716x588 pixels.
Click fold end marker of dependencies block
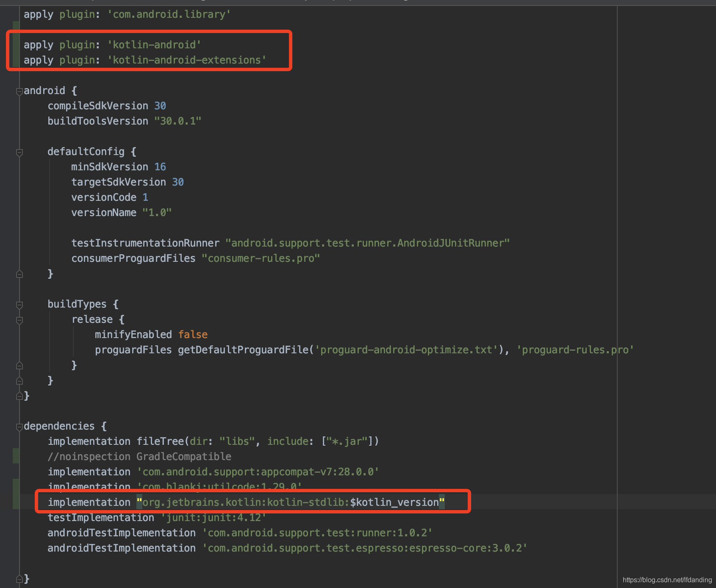click(x=19, y=579)
